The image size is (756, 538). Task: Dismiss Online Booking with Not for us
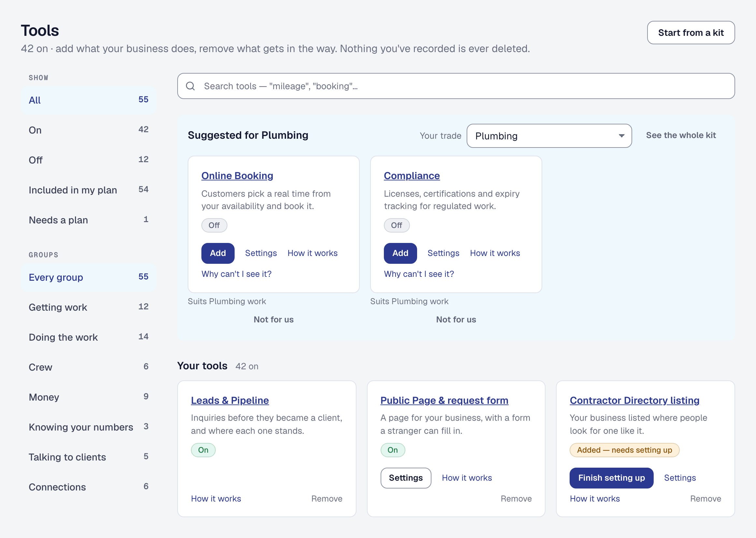pos(273,319)
